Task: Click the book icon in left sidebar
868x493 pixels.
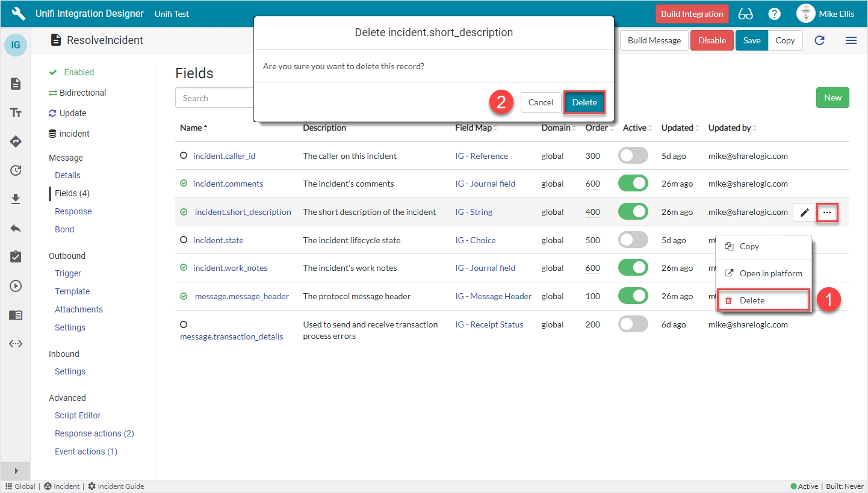Action: [x=16, y=315]
